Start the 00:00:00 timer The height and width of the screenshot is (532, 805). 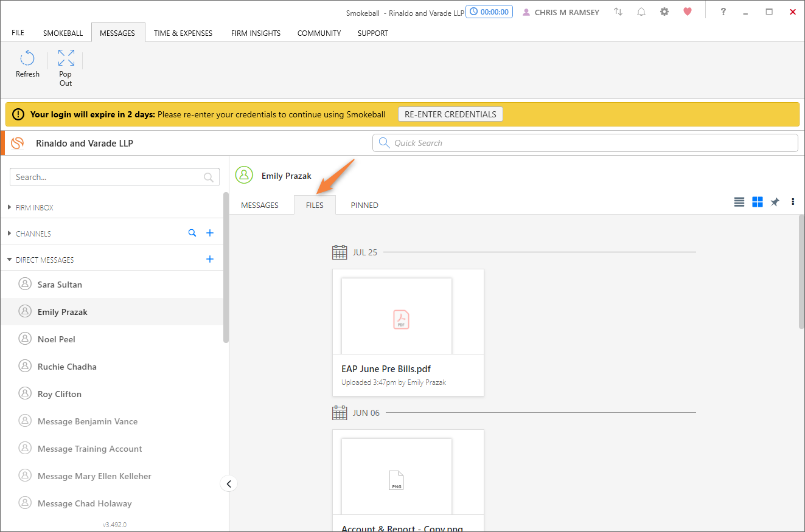(489, 12)
